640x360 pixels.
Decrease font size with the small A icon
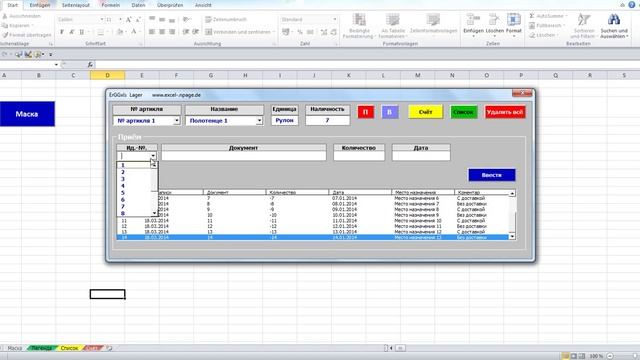138,20
